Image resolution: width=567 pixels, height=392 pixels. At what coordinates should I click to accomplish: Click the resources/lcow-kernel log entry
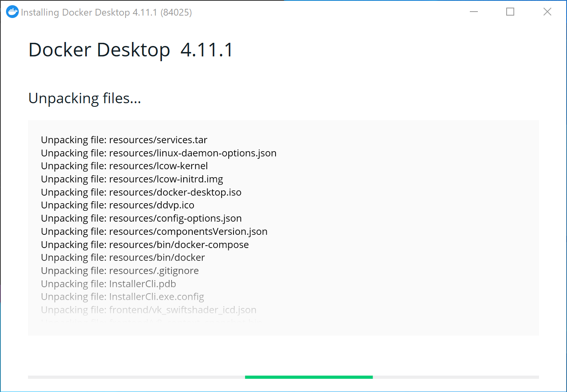(124, 166)
